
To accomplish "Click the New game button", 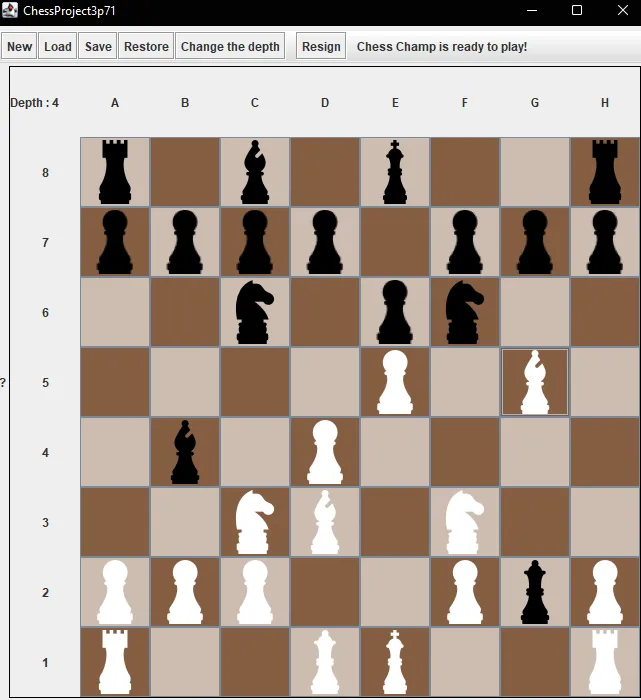I will (19, 46).
